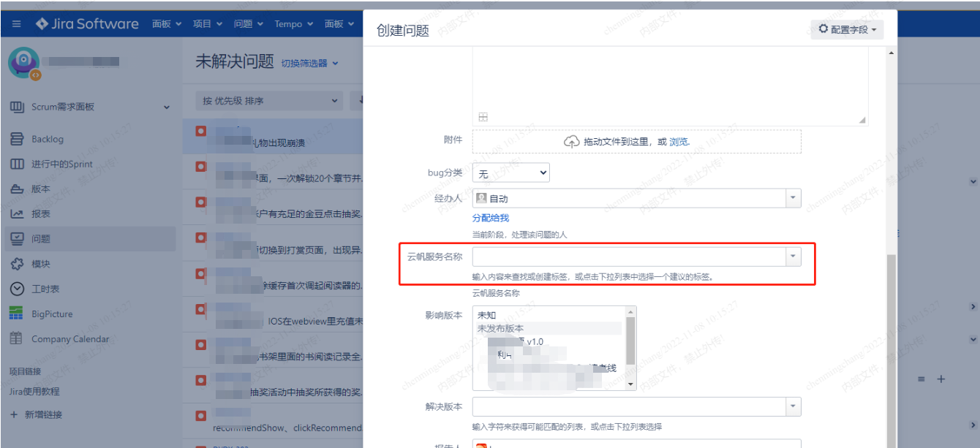This screenshot has width=980, height=448.
Task: Open 版本 in the sidebar
Action: (x=41, y=189)
